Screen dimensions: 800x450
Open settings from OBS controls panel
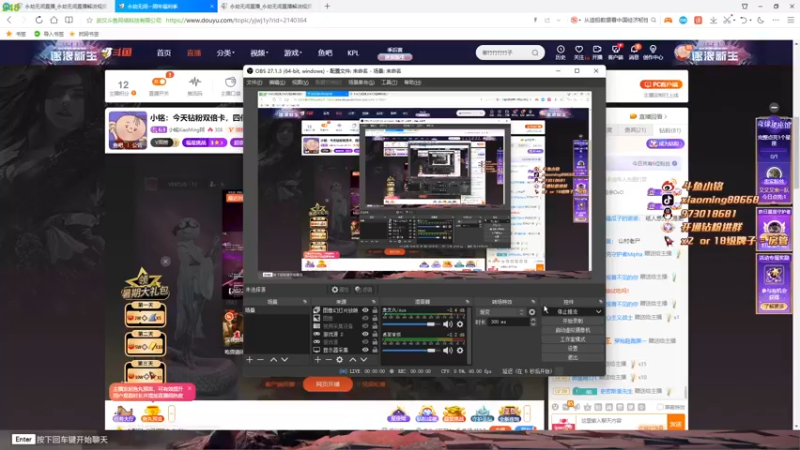click(x=572, y=348)
